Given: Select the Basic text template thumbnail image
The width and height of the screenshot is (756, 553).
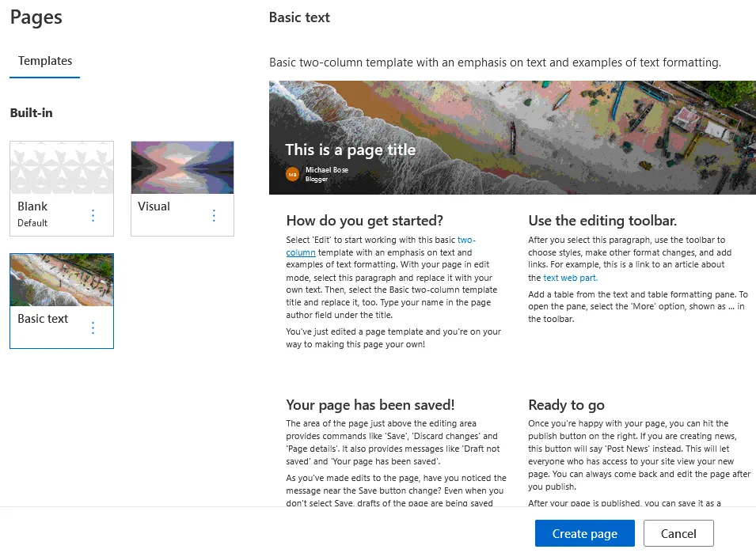Looking at the screenshot, I should click(x=62, y=280).
